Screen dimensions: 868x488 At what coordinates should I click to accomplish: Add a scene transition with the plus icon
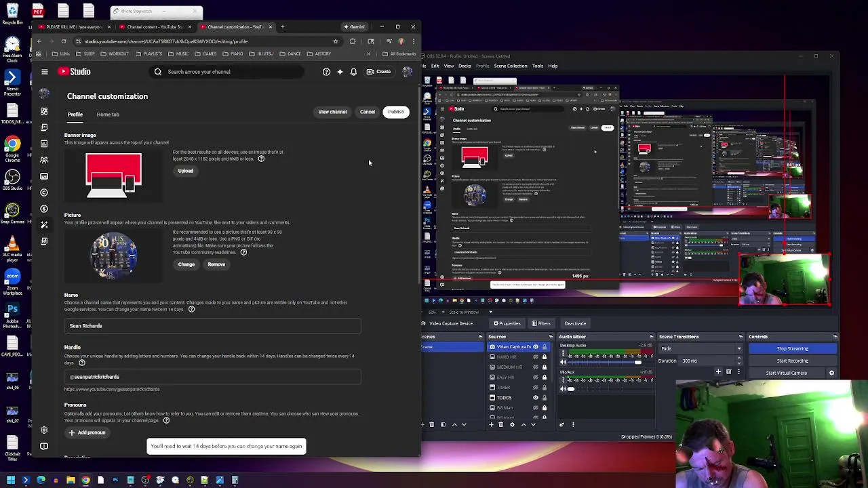pyautogui.click(x=718, y=371)
